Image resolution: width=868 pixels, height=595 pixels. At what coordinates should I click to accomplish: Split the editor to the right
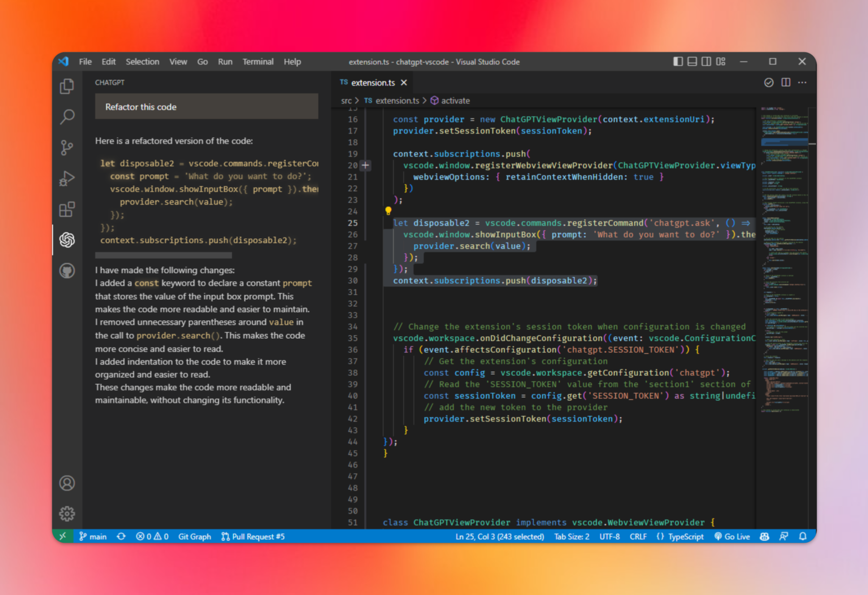click(786, 82)
